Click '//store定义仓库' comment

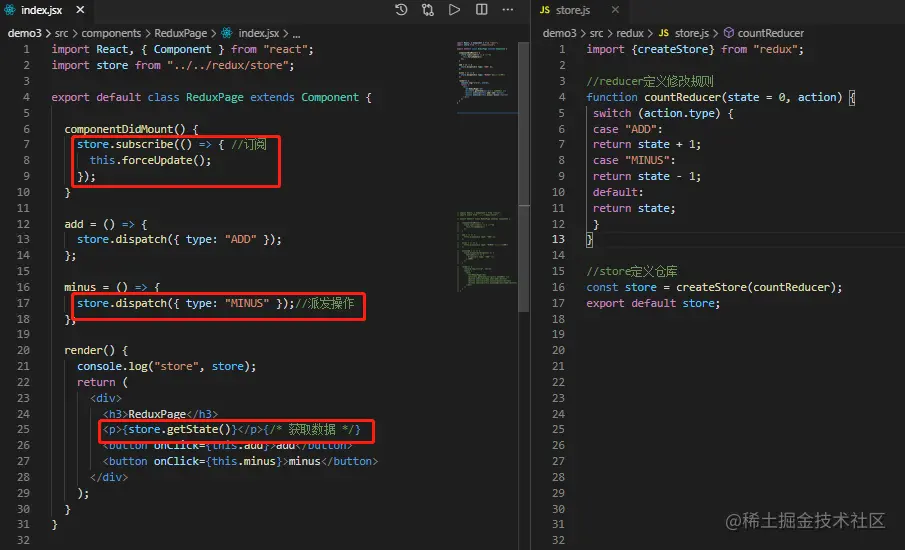click(632, 271)
